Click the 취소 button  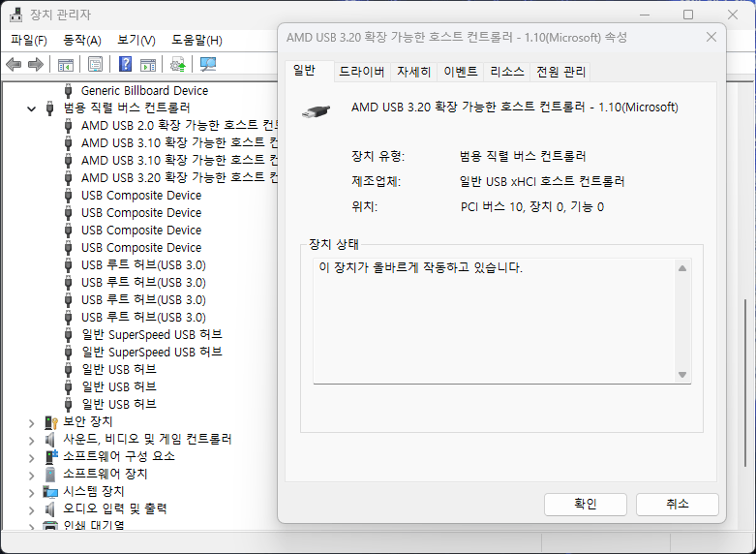pyautogui.click(x=677, y=505)
